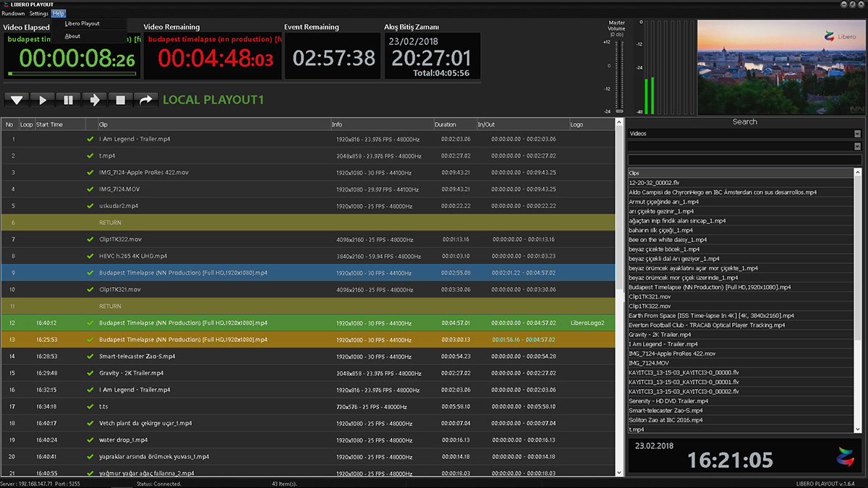Viewport: 868px width, 488px height.
Task: Click the clips list scroll up arrow
Action: pyautogui.click(x=858, y=173)
